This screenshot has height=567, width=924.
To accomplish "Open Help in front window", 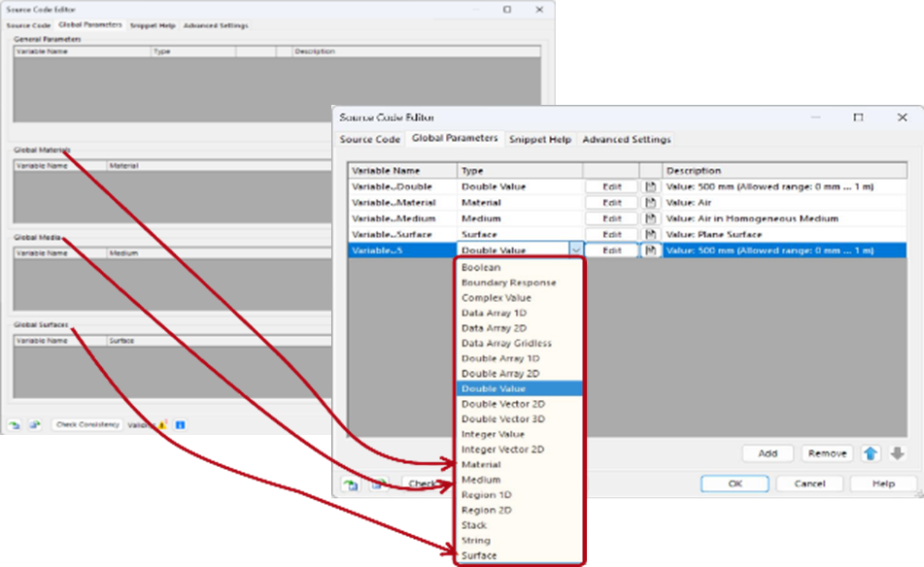I will click(883, 484).
